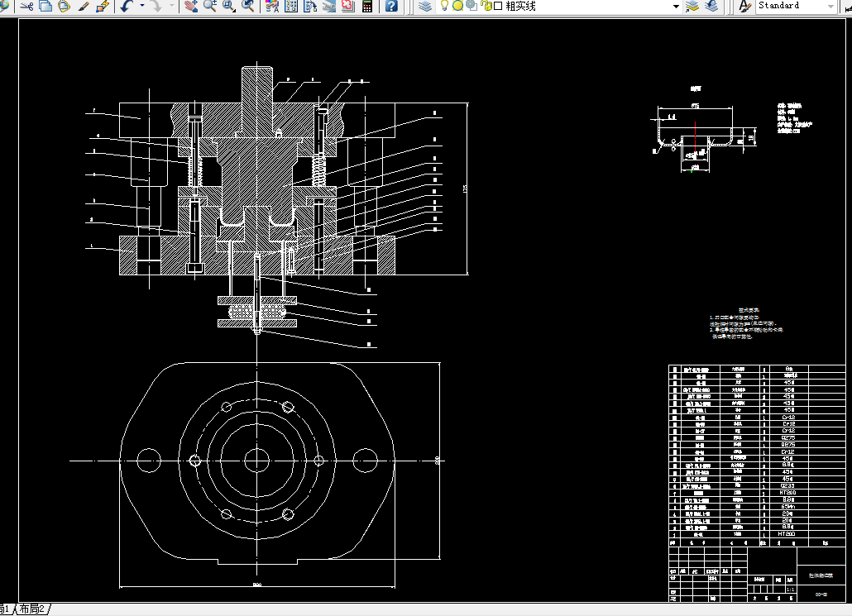Screen dimensions: 852x616
Task: Open Markup Set Manager icon
Action: coord(347,6)
